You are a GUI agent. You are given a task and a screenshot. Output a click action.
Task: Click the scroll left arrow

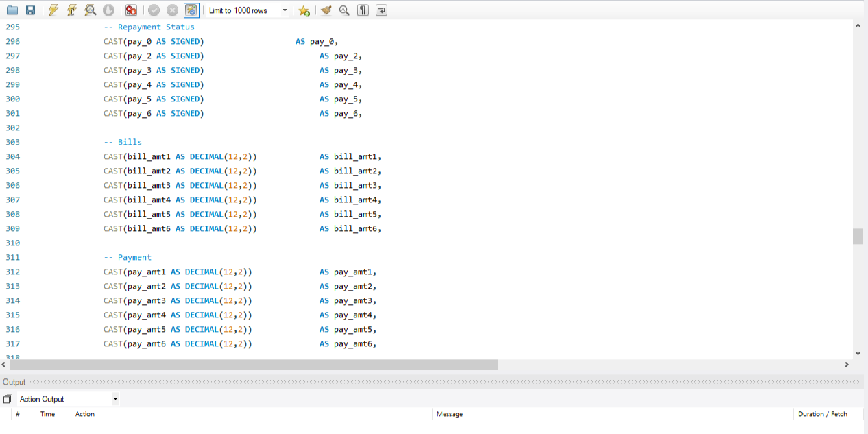4,365
